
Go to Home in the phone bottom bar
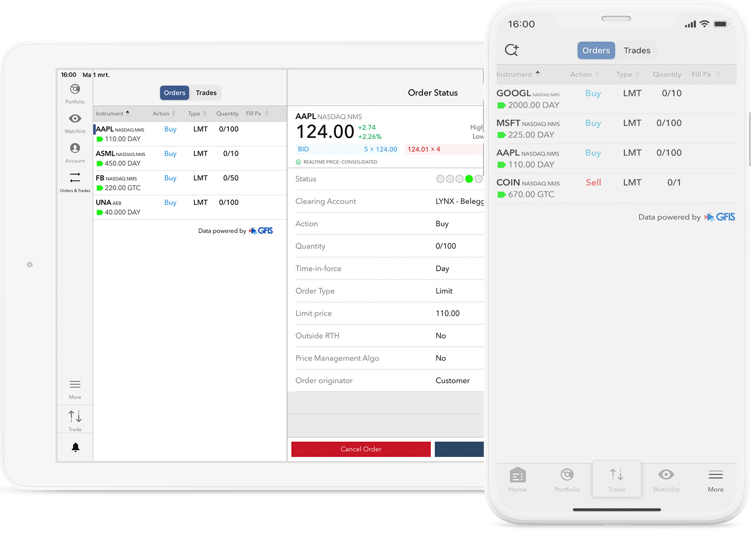tap(517, 479)
